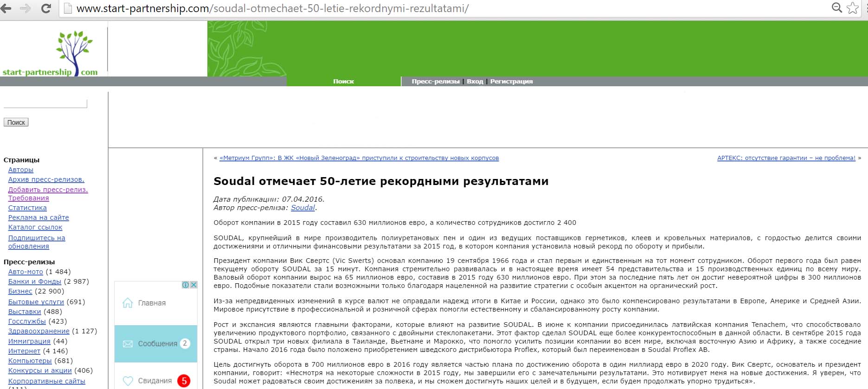Click the publication date 07.04.2016
The width and height of the screenshot is (868, 389).
point(302,199)
